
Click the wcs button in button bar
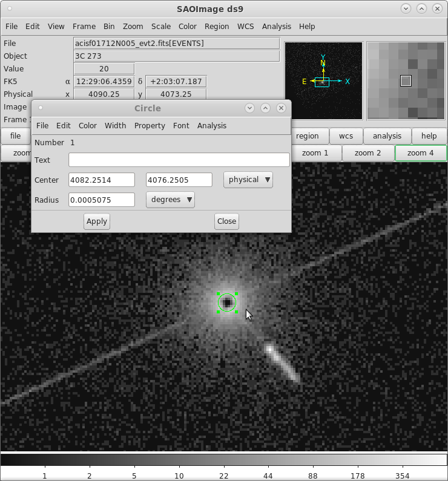pos(346,136)
